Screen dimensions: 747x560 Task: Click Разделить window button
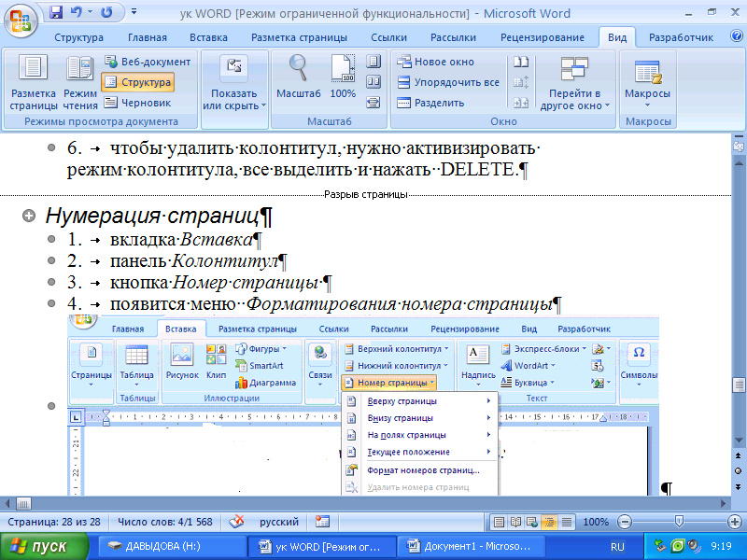pyautogui.click(x=430, y=103)
